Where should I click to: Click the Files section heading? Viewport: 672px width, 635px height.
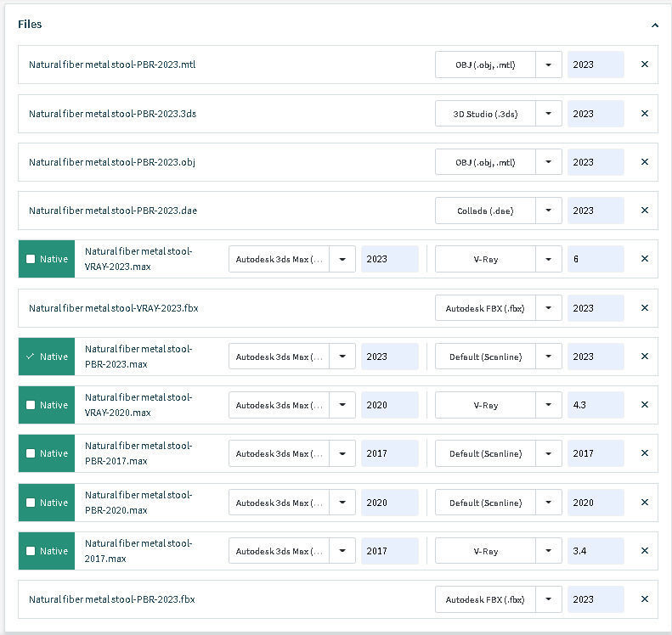pyautogui.click(x=30, y=25)
